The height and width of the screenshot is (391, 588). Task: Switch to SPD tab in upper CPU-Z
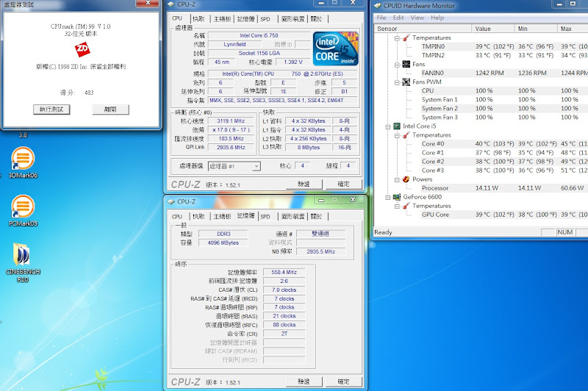pos(265,19)
